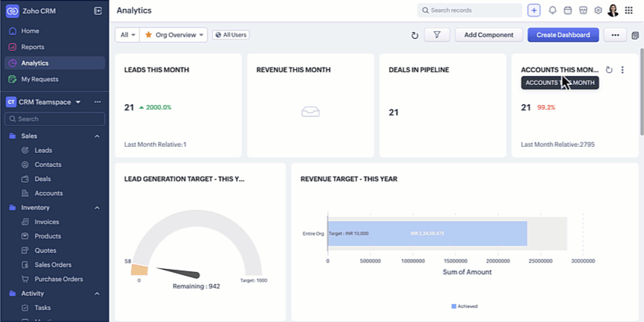Expand the CRM Teamspace switcher
Viewport: 644px width, 322px height.
78,102
